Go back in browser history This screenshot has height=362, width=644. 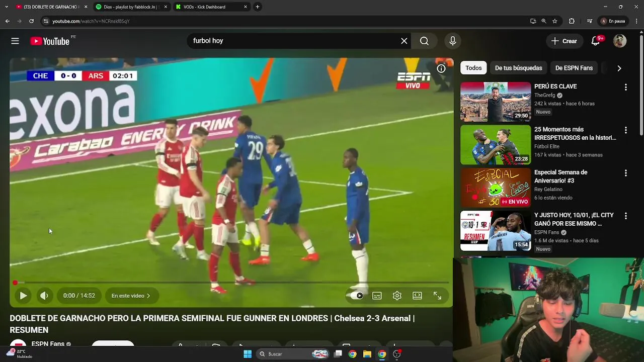[x=7, y=21]
